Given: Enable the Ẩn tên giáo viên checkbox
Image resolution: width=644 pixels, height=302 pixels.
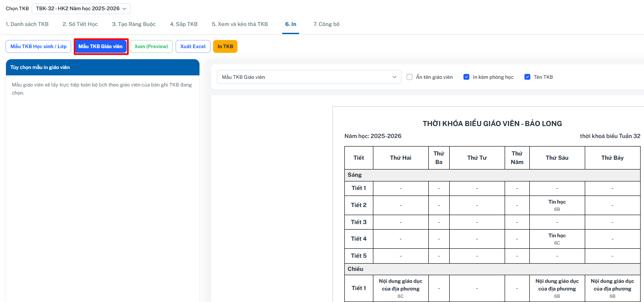Looking at the screenshot, I should point(410,77).
